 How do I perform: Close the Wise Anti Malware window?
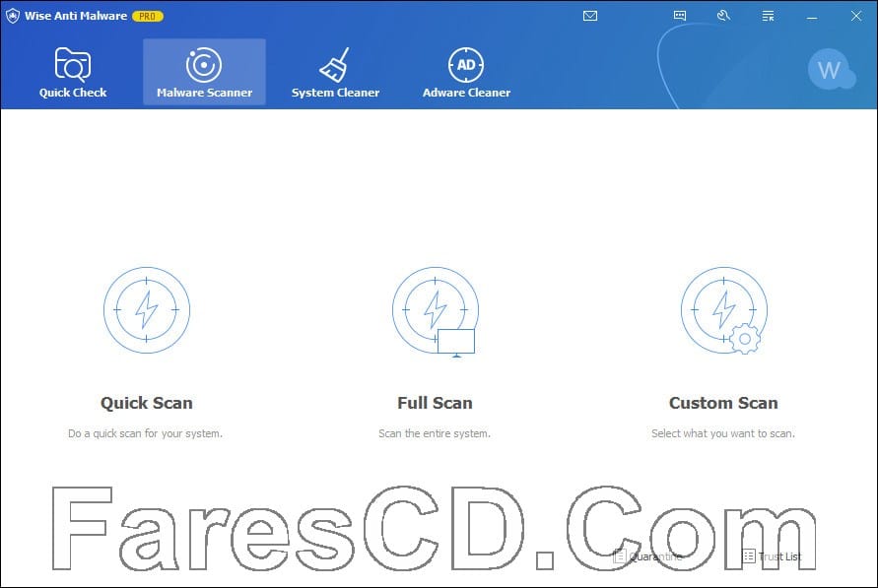pyautogui.click(x=856, y=16)
